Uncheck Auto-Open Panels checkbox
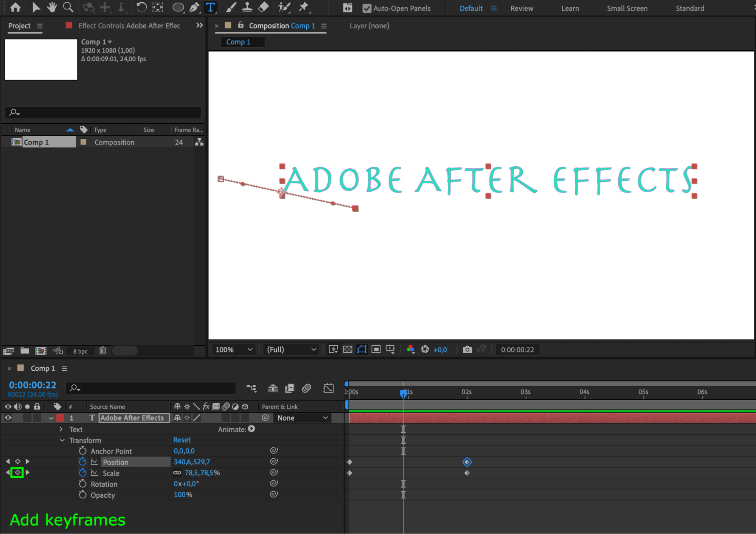The height and width of the screenshot is (534, 756). point(366,8)
